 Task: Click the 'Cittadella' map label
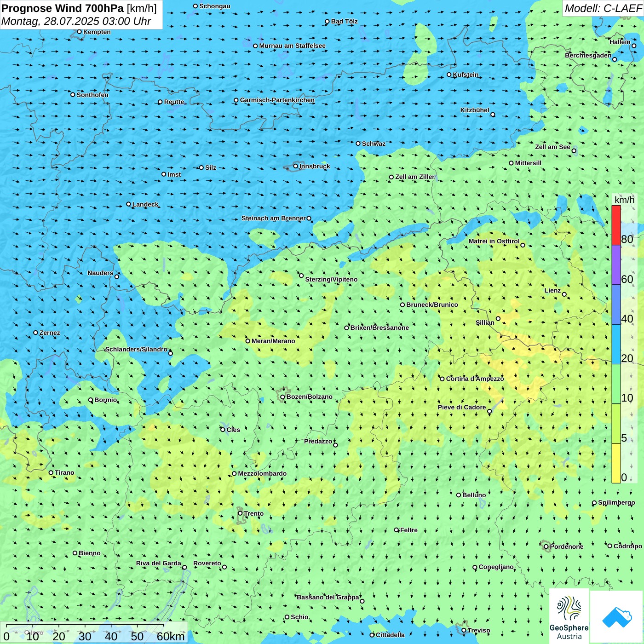point(390,635)
